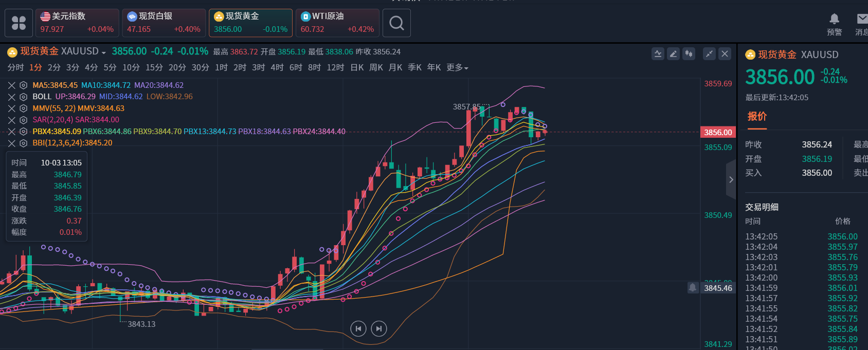This screenshot has width=868, height=350.
Task: Select the pencil drawing tool icon
Action: 673,53
